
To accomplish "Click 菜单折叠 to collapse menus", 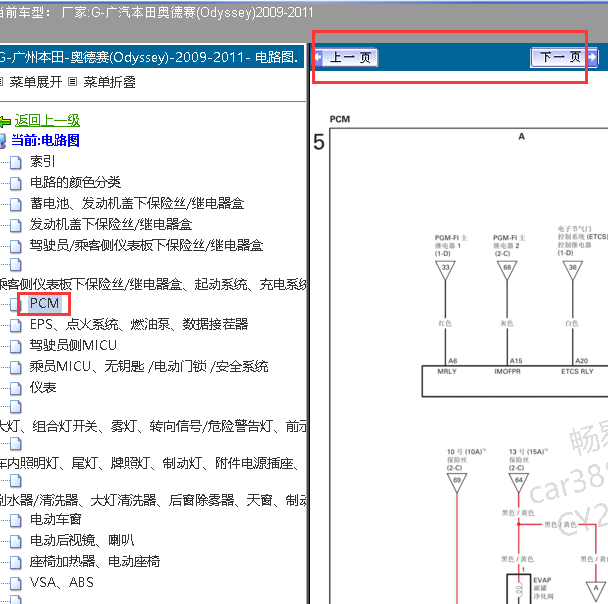I will (x=109, y=82).
